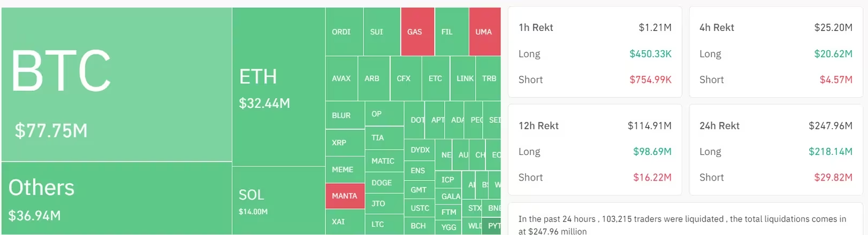Select the LTC tile
The image size is (868, 235).
pyautogui.click(x=384, y=224)
